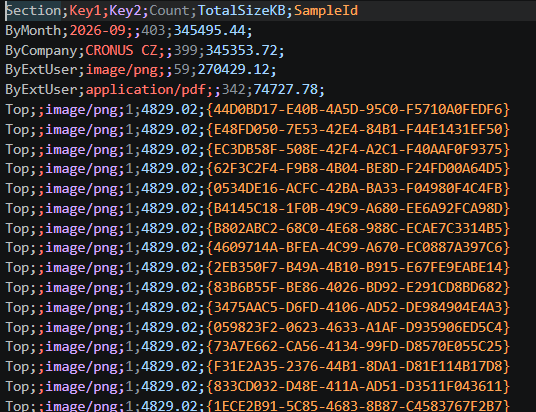536x412 pixels.
Task: Click the 2026-09 month value
Action: [x=98, y=31]
